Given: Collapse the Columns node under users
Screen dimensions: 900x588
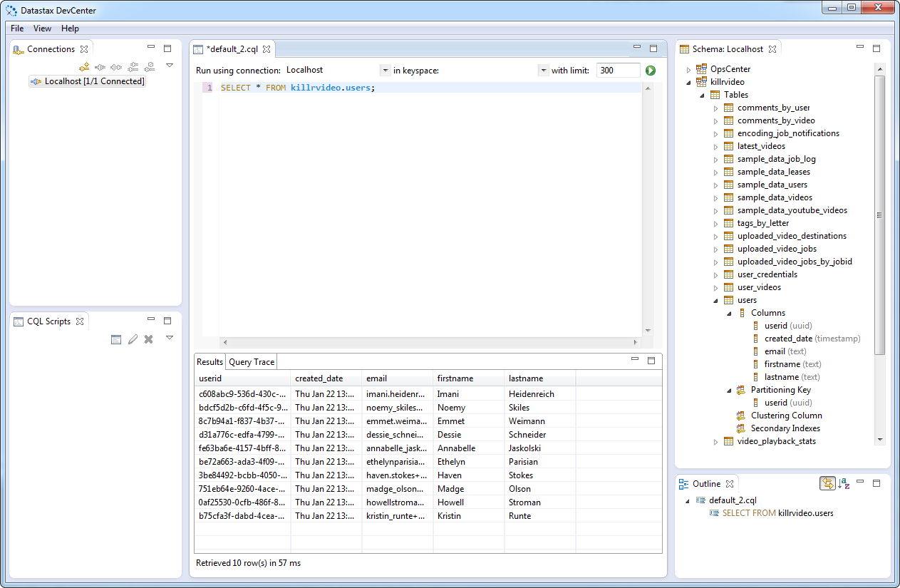Looking at the screenshot, I should (x=730, y=313).
